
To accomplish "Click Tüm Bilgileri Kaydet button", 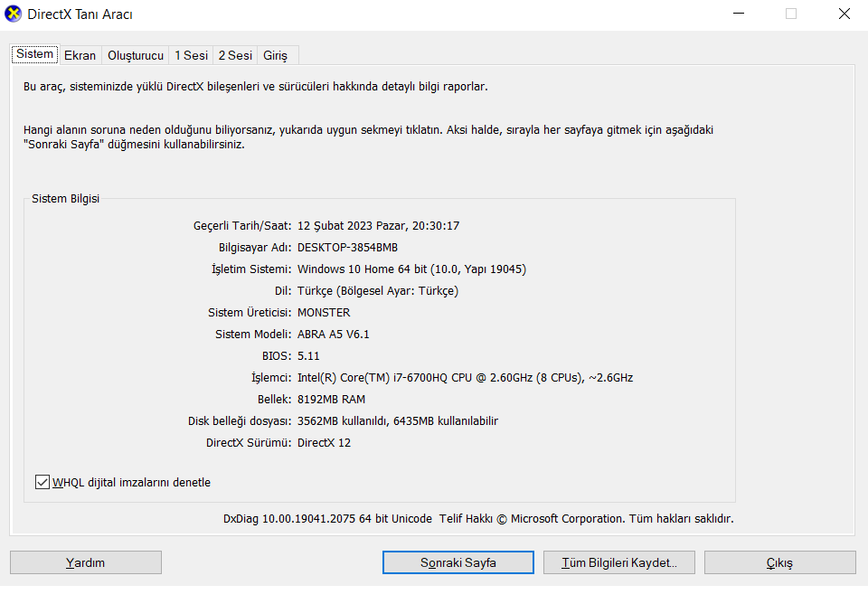I will coord(618,562).
